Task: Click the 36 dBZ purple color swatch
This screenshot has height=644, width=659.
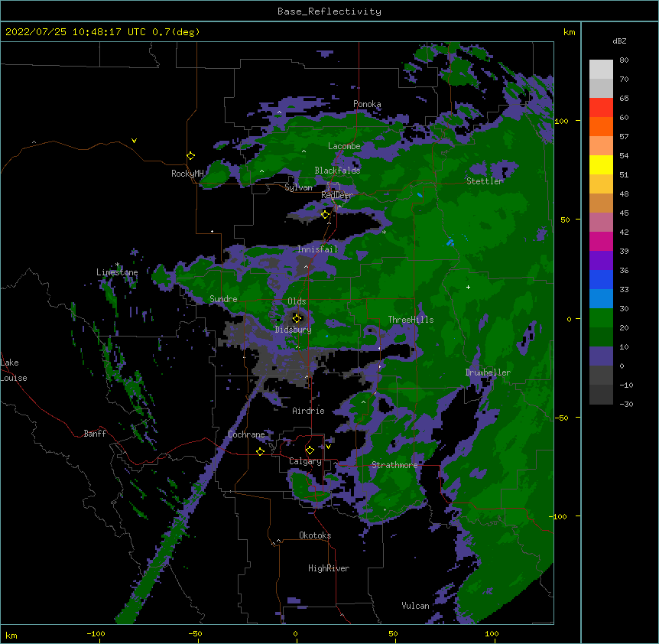Action: pos(601,261)
